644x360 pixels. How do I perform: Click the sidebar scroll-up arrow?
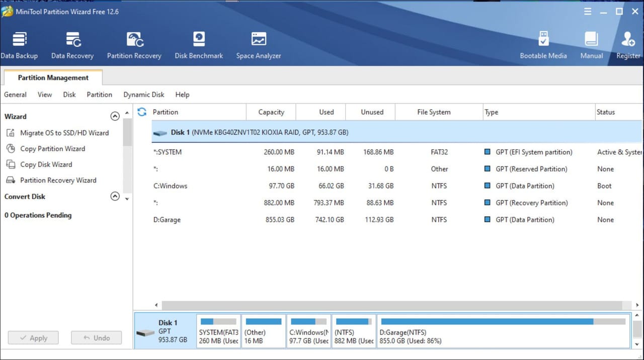(127, 113)
